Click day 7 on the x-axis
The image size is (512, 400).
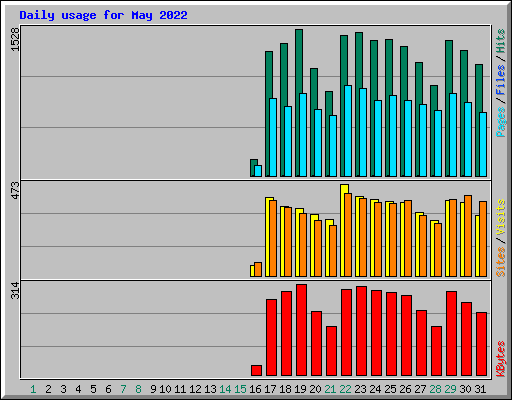click(x=123, y=389)
